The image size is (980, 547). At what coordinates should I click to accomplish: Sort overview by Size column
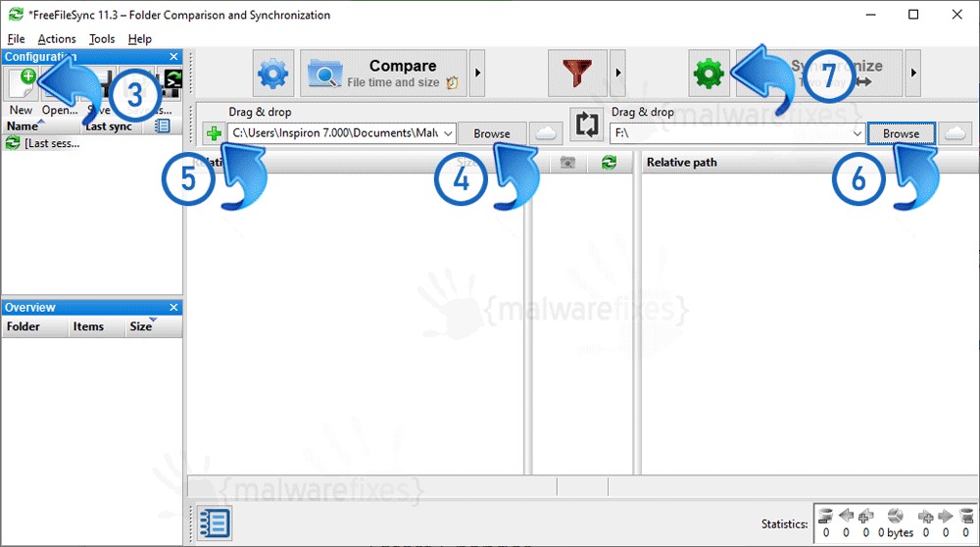[x=153, y=326]
